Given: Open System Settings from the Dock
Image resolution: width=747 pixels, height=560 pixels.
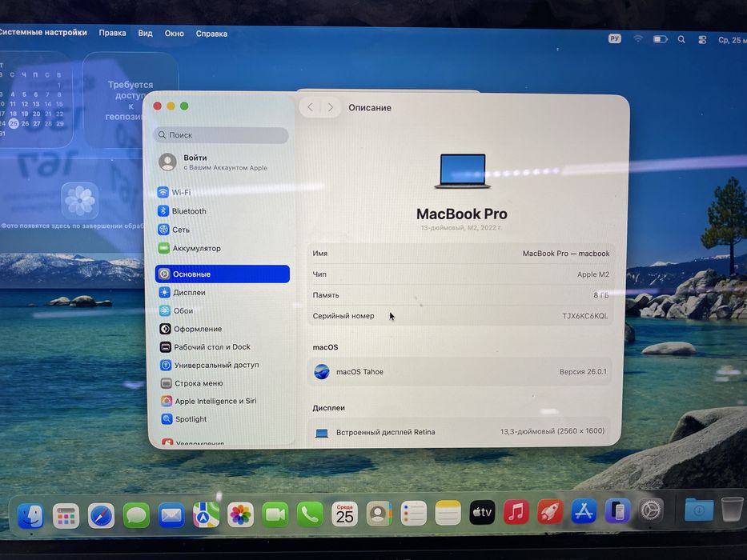Looking at the screenshot, I should click(x=651, y=511).
